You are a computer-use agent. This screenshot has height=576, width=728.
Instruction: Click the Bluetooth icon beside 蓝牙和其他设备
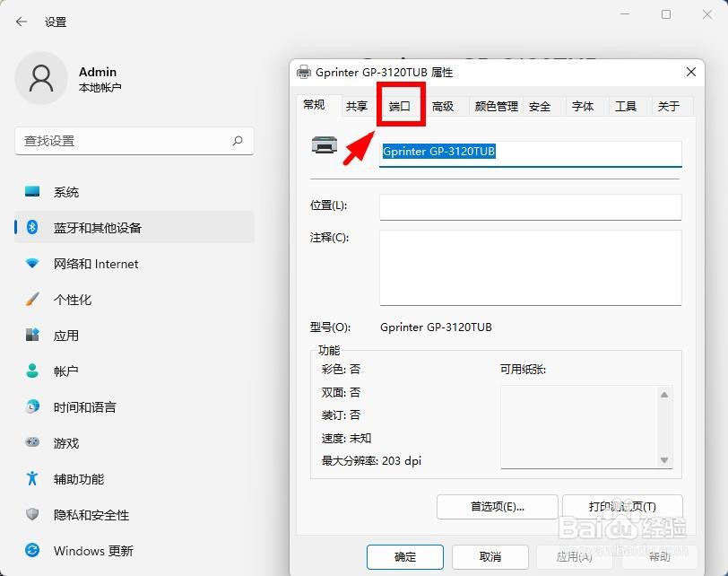[x=32, y=227]
